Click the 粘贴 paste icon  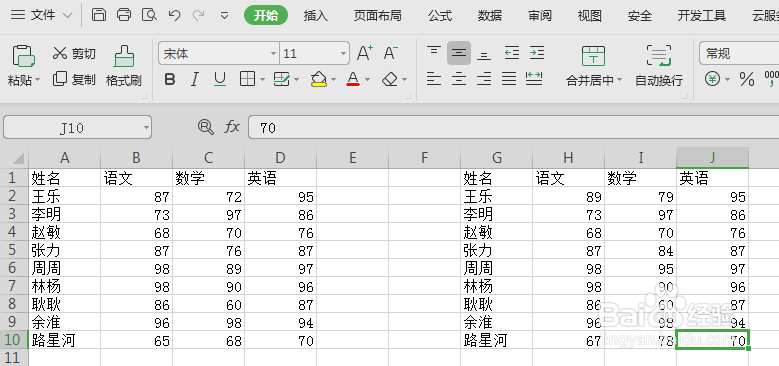point(23,56)
